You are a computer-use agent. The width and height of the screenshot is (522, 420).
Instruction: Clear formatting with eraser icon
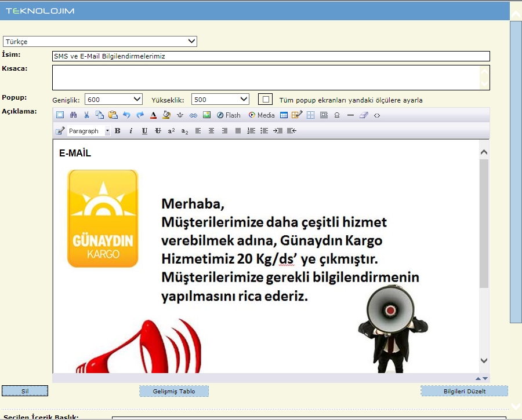tap(364, 115)
